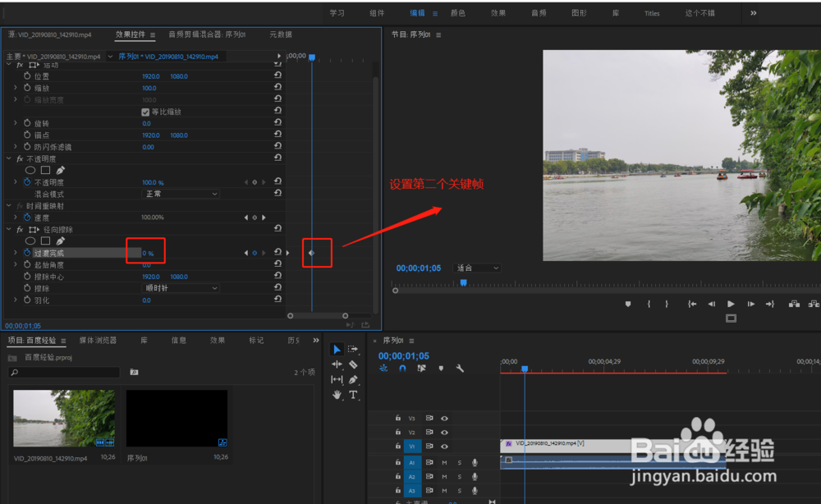Reset the 过渡完成 parameter
This screenshot has height=504, width=821.
pos(278,252)
